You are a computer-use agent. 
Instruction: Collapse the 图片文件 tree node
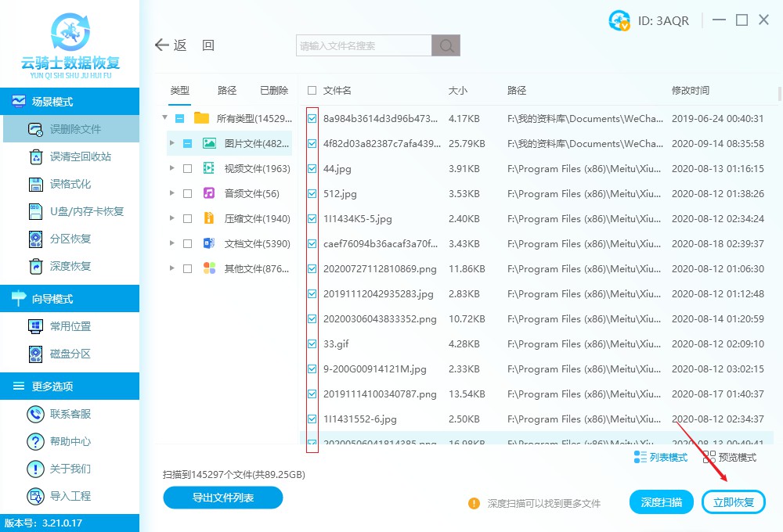tap(172, 143)
